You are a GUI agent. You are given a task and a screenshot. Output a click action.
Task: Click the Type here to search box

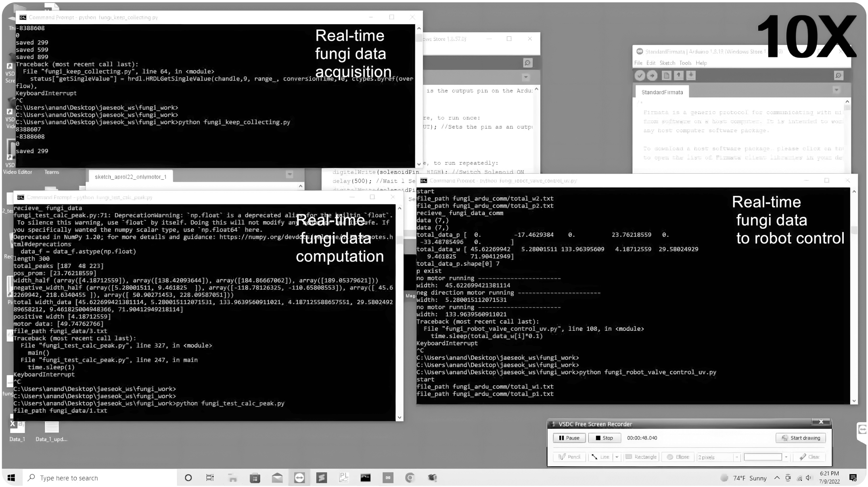69,478
